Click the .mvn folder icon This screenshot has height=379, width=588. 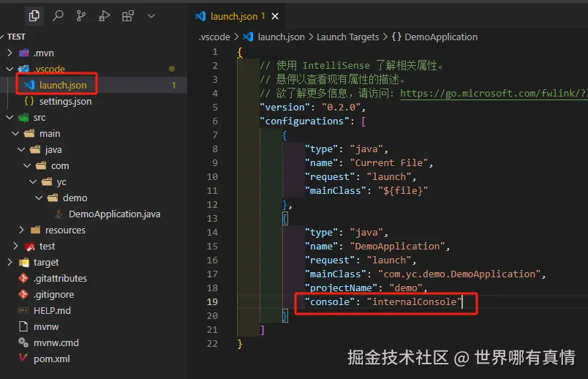pyautogui.click(x=23, y=53)
